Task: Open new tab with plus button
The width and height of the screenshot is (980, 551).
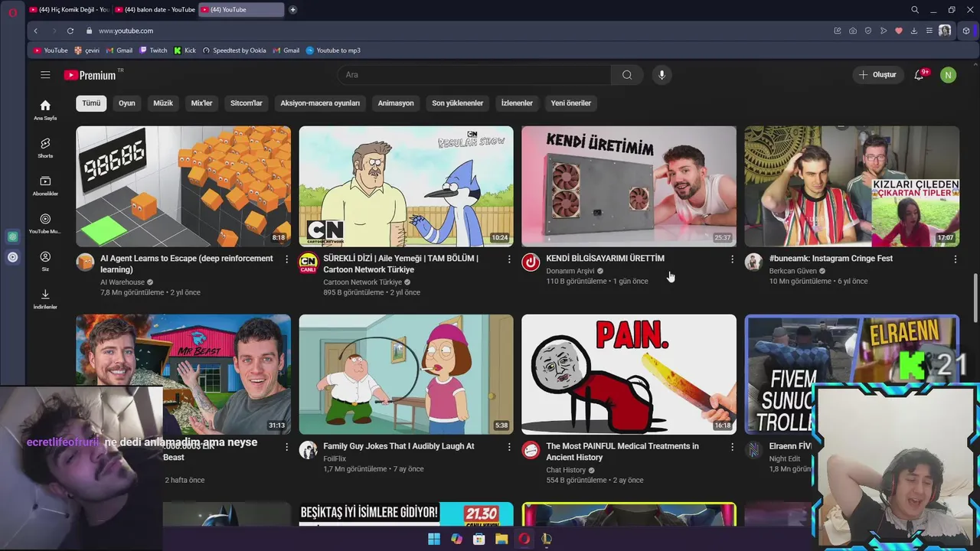Action: point(292,10)
